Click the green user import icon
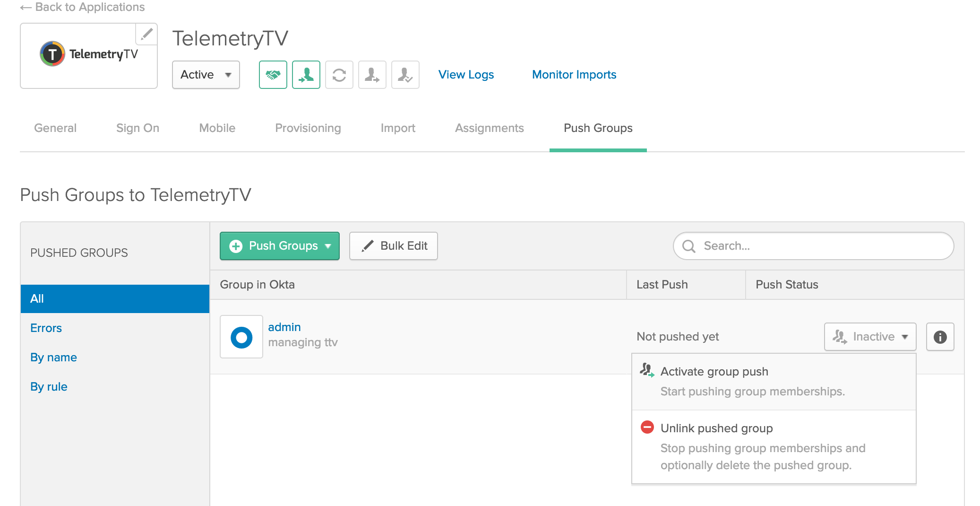This screenshot has height=506, width=980. tap(306, 75)
